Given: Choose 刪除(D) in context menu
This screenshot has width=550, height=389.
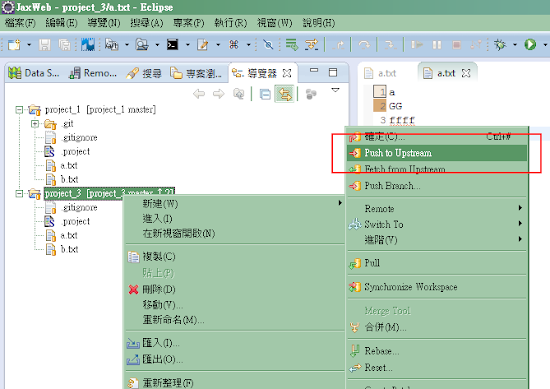Looking at the screenshot, I should click(235, 289).
